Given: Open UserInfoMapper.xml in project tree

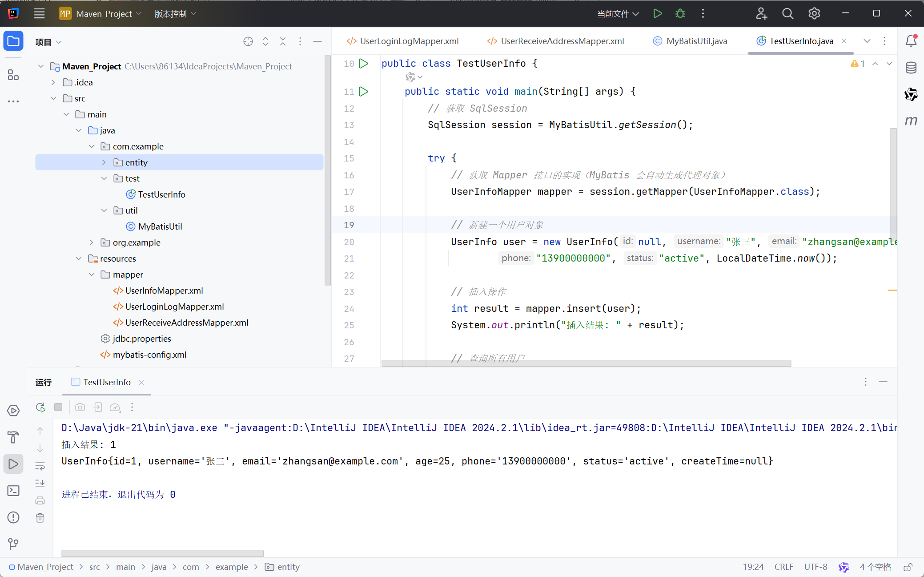Looking at the screenshot, I should click(x=164, y=291).
